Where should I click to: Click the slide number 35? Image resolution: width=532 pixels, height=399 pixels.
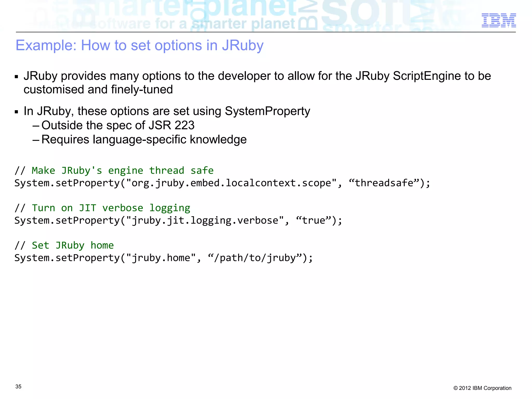pos(18,387)
